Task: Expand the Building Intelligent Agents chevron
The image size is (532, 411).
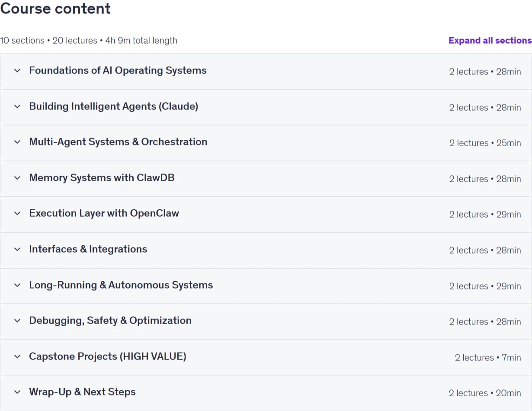Action: pyautogui.click(x=17, y=106)
